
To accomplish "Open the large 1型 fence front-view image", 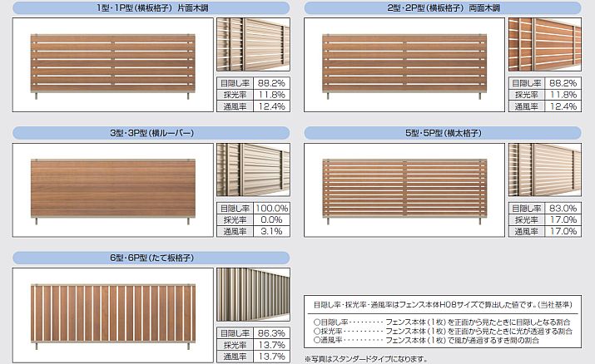I will 112,65.
